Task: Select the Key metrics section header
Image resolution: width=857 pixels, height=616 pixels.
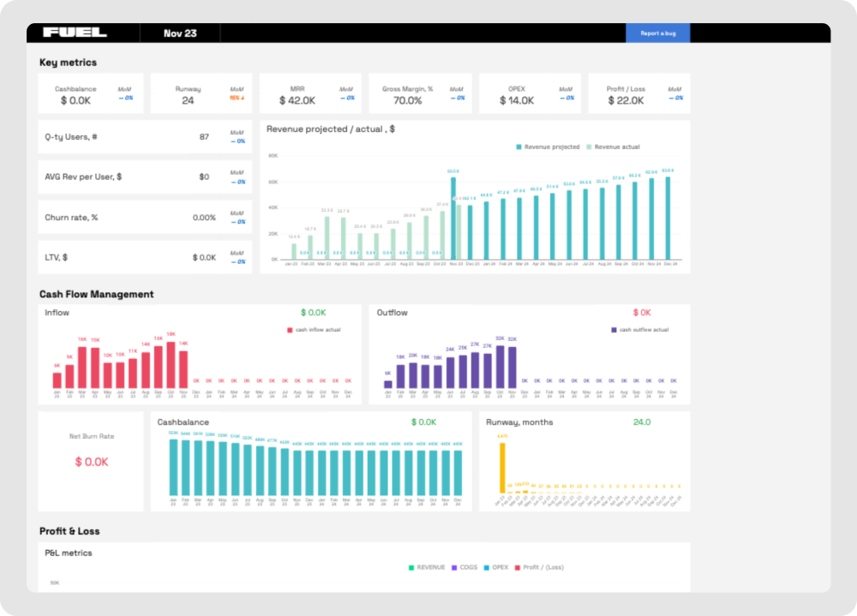Action: click(x=67, y=62)
